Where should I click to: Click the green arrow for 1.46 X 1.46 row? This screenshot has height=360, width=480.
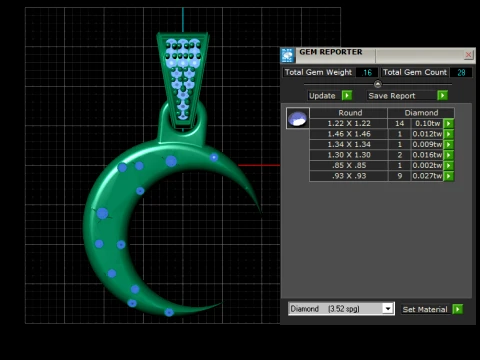[x=449, y=134]
